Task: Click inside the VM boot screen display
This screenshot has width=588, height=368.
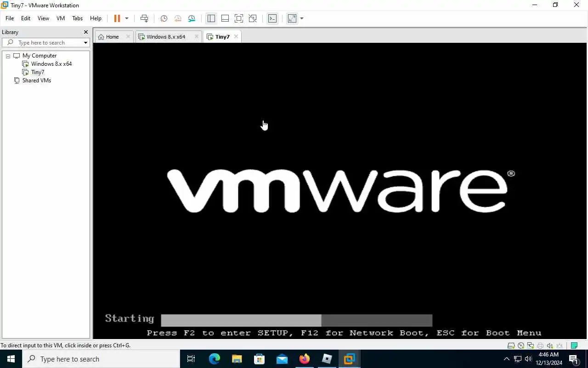Action: [x=340, y=191]
